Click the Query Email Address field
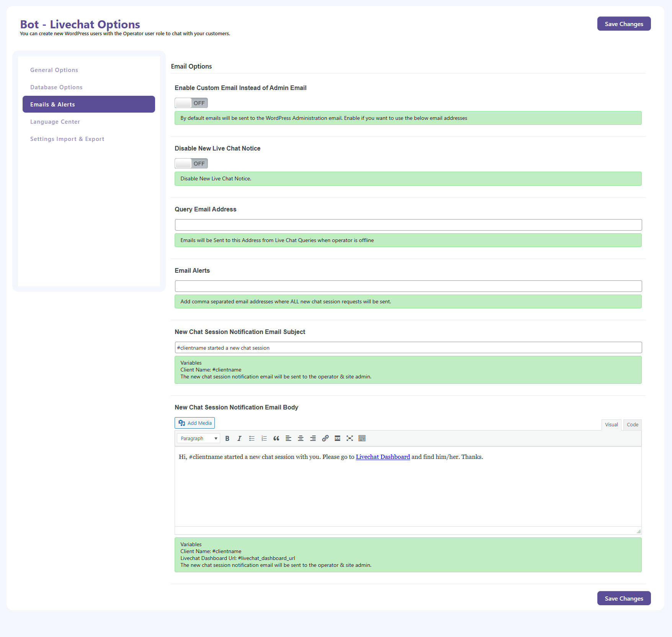672x637 pixels. point(408,225)
